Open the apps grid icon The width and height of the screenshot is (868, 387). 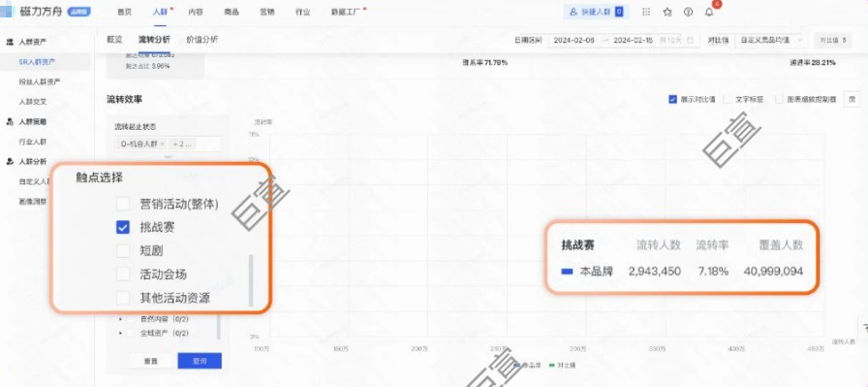pyautogui.click(x=646, y=12)
